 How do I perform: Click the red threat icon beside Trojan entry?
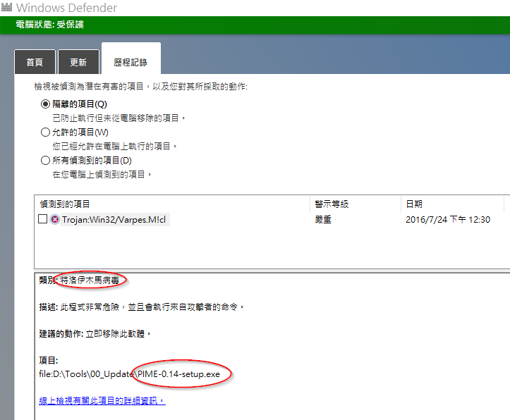pos(55,220)
